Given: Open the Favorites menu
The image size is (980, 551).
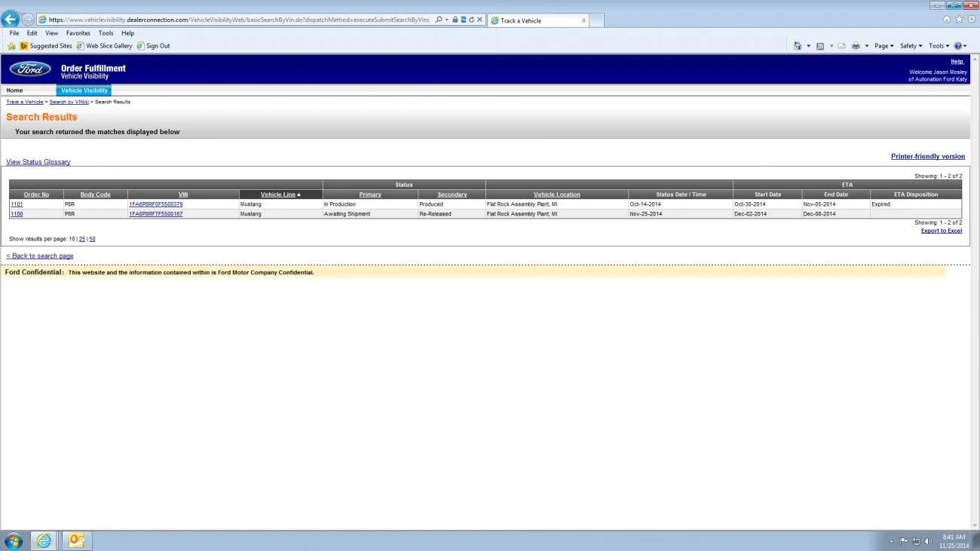Looking at the screenshot, I should pyautogui.click(x=78, y=33).
